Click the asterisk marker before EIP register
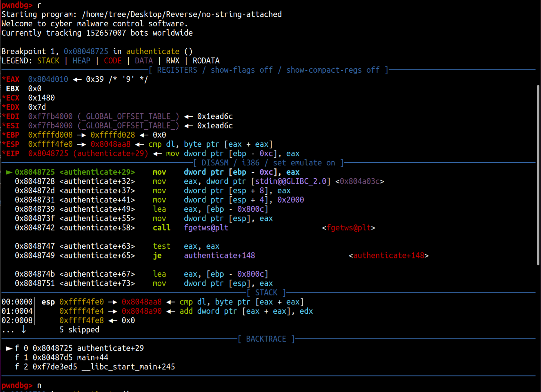This screenshot has width=541, height=392. click(x=4, y=154)
